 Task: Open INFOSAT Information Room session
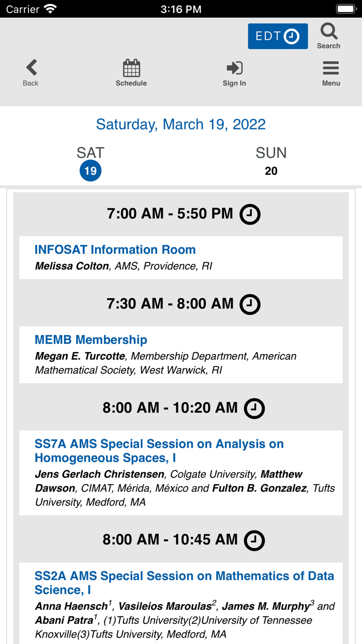coord(115,250)
